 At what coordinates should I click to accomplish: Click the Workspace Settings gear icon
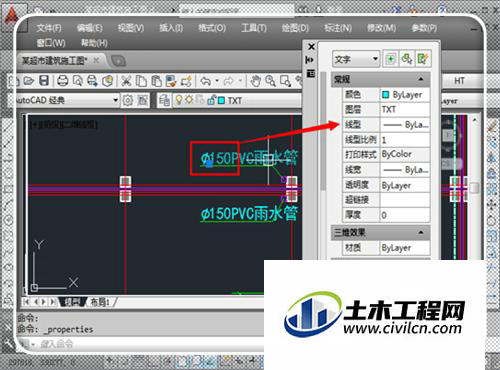point(128,100)
